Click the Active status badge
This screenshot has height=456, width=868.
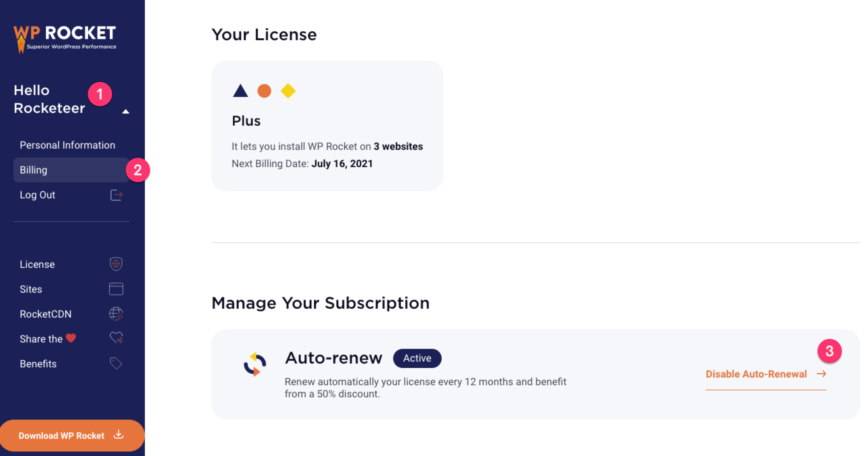(x=417, y=358)
